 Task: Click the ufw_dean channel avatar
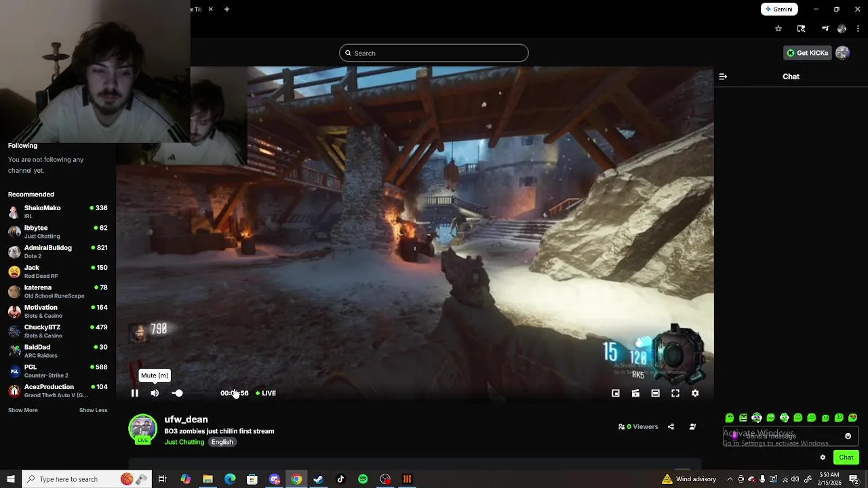pyautogui.click(x=142, y=428)
